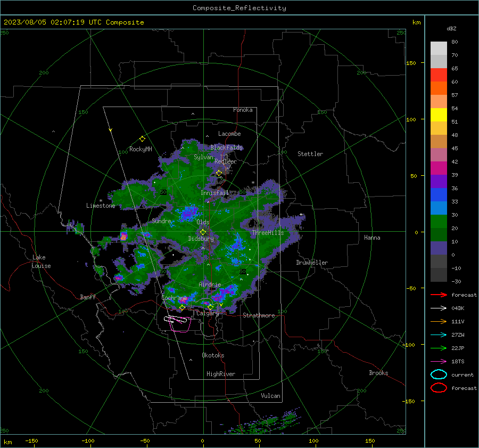Screen dimensions: 479x448
Task: Click the Sylvan label on map
Action: point(203,157)
